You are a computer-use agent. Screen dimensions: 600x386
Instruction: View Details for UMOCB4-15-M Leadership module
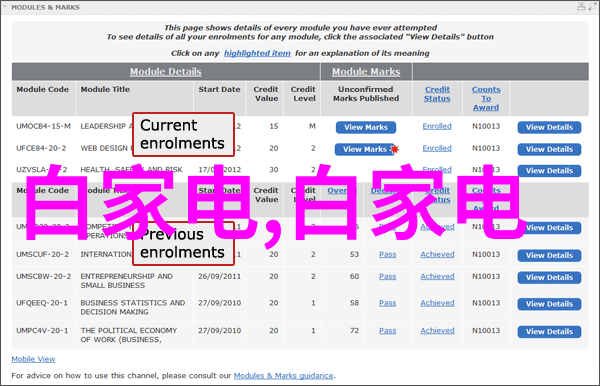click(549, 127)
